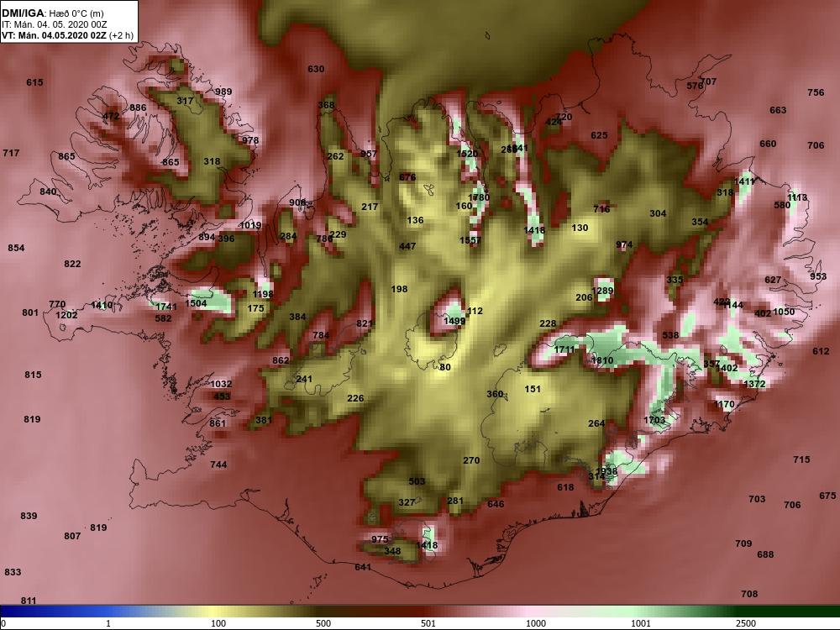Image resolution: width=840 pixels, height=630 pixels.
Task: Click the map value 1202
Action: pos(66,315)
